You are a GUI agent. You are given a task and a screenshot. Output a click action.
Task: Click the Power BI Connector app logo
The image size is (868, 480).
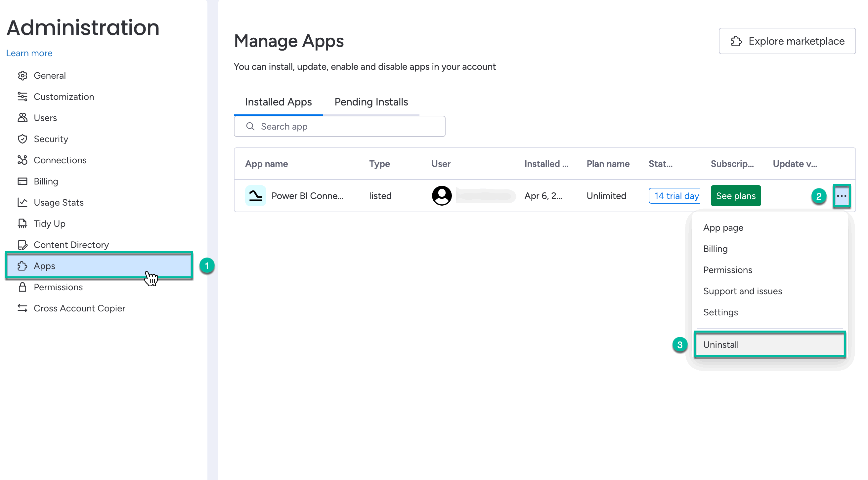(x=255, y=196)
